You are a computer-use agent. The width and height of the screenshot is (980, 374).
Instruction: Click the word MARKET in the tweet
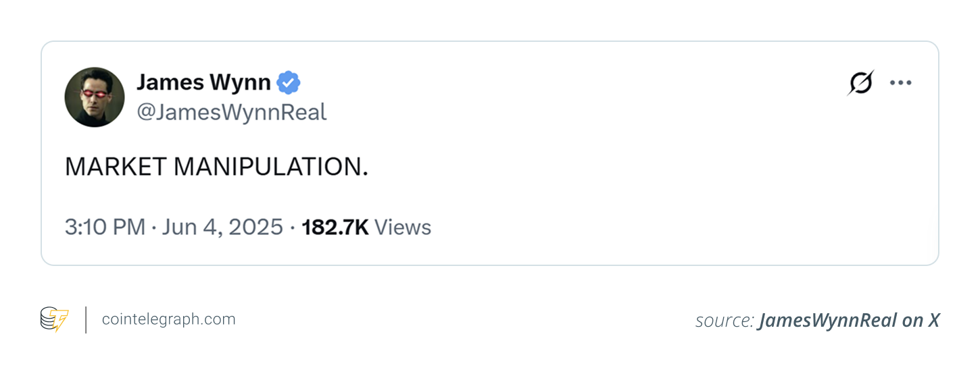113,167
